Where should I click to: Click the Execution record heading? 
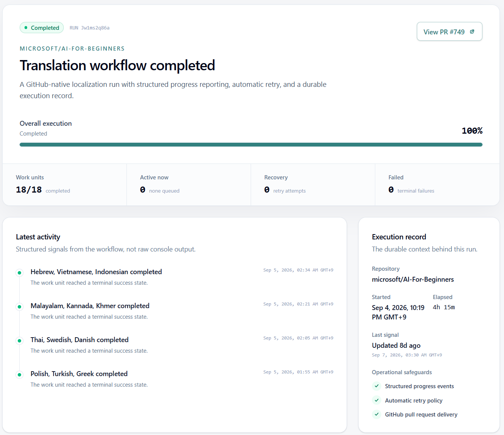tap(399, 237)
